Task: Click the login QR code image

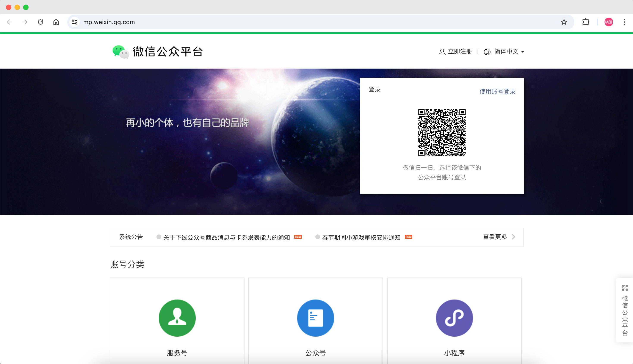Action: tap(442, 132)
